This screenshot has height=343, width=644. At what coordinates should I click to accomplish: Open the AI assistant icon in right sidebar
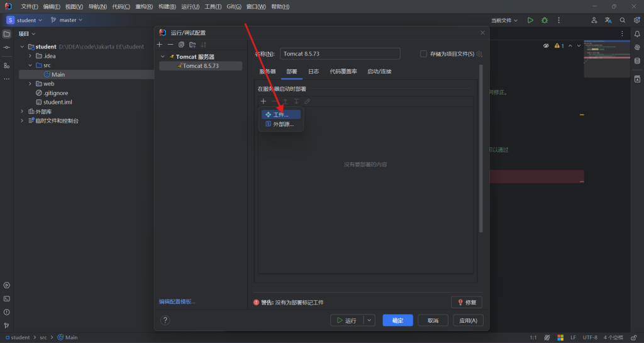point(637,48)
